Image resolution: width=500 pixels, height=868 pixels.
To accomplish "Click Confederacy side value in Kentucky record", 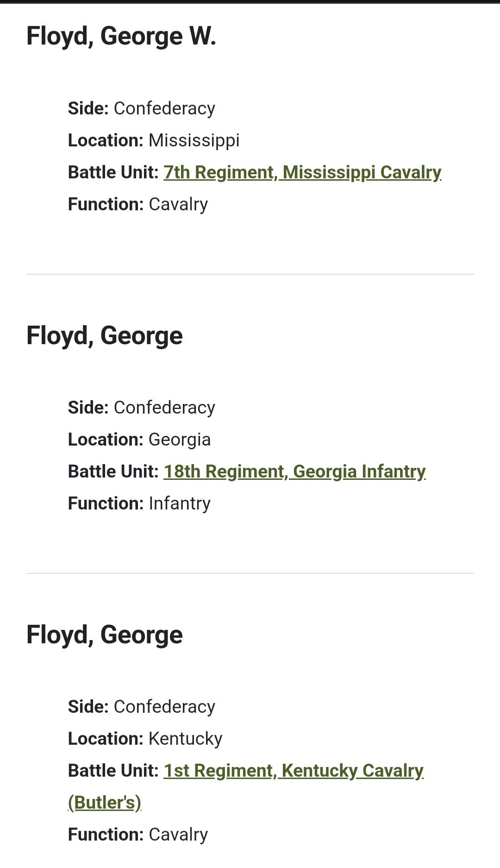I will [x=164, y=707].
